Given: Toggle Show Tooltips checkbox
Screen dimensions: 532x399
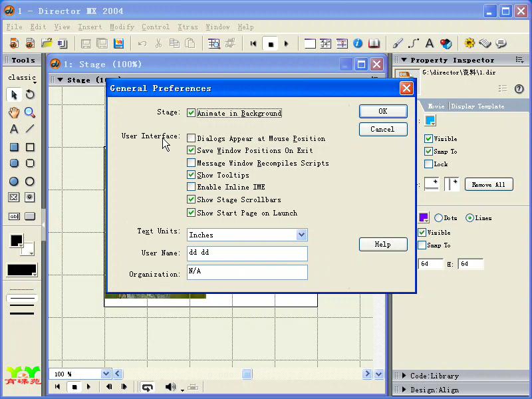Looking at the screenshot, I should point(191,175).
